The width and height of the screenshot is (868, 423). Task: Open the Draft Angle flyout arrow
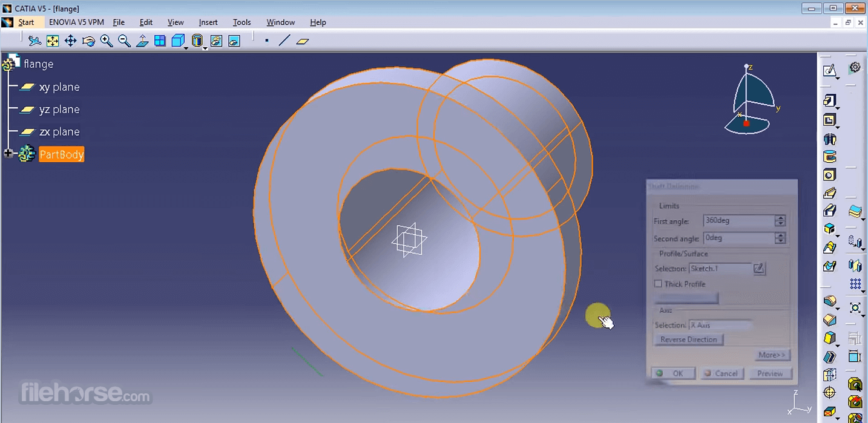(x=838, y=346)
